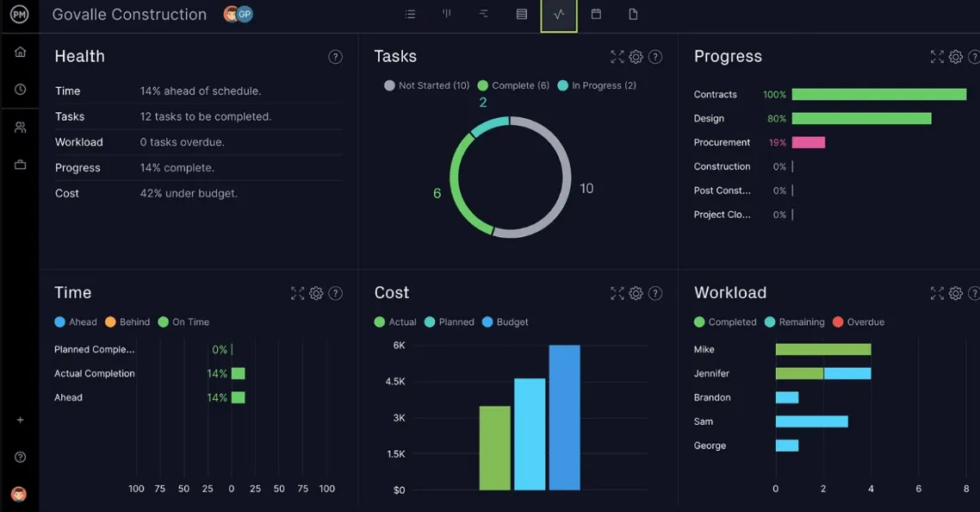Switch to the Board view tab
980x512 pixels.
[x=447, y=14]
